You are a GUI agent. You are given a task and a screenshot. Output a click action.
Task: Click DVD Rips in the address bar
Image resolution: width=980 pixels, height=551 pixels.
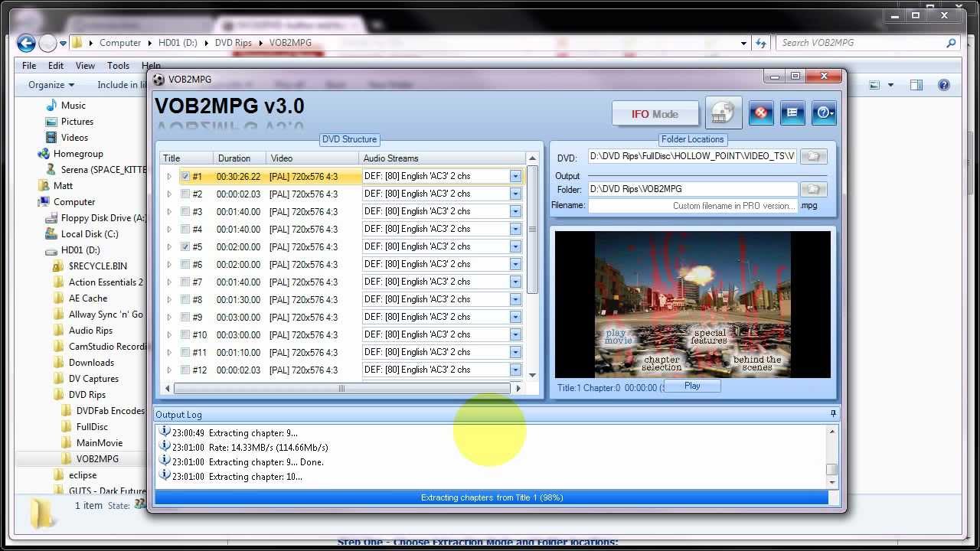pos(234,43)
